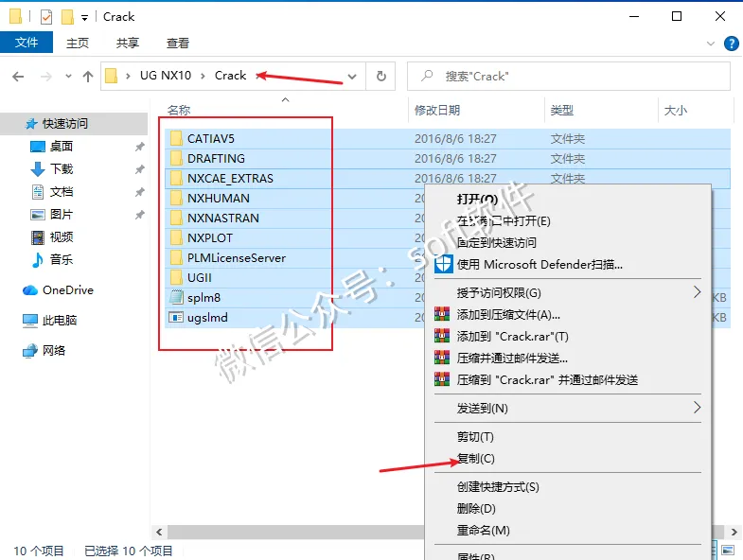
Task: Open recent locations dropdown arrow
Action: click(69, 77)
